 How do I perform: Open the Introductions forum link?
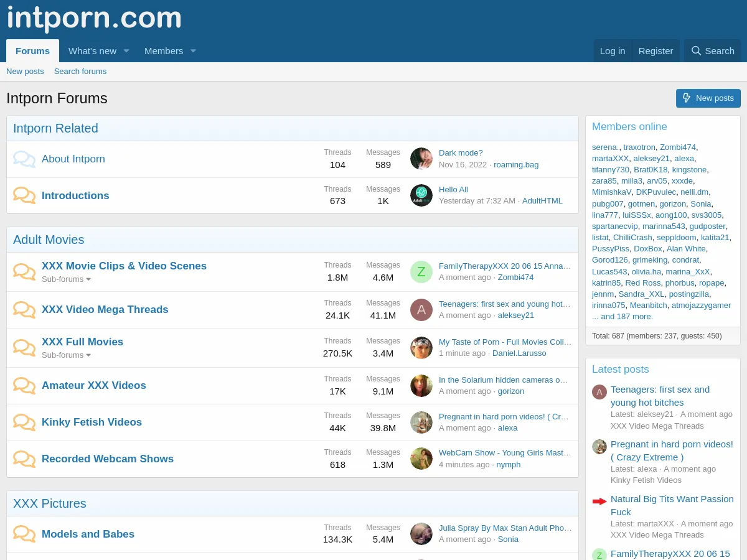(75, 195)
